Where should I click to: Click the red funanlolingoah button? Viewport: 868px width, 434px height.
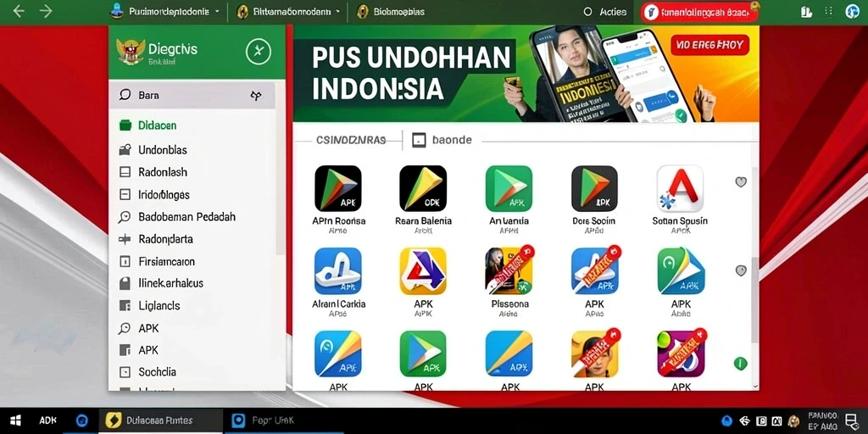coord(699,12)
